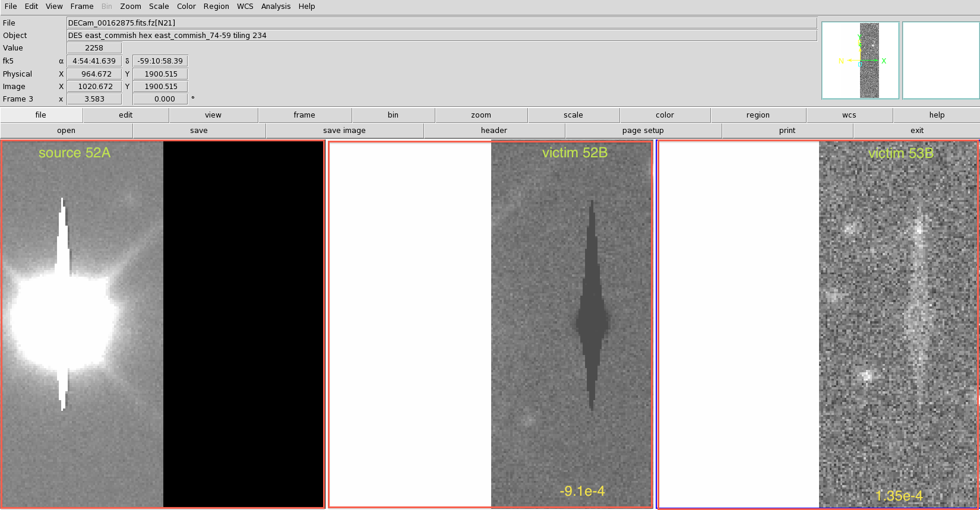Click the 'open' file button
The image size is (980, 510).
[x=67, y=131]
